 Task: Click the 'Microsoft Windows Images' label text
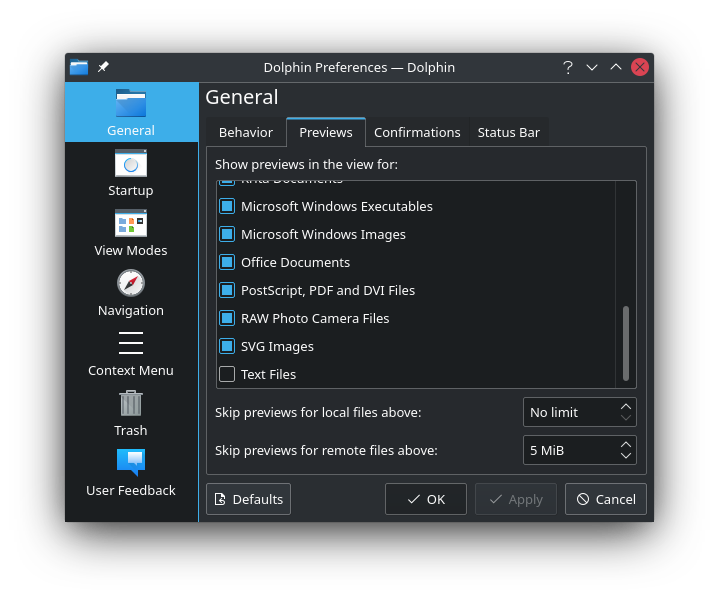pos(323,234)
